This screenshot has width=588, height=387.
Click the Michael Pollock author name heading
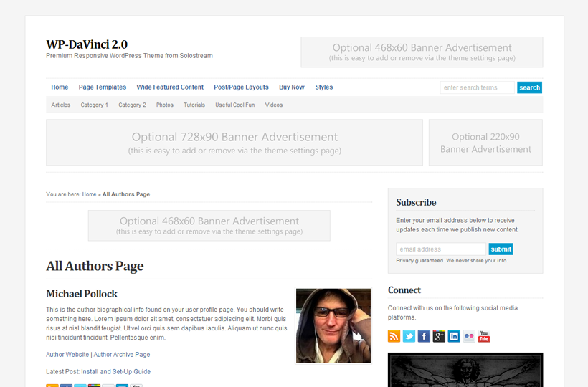82,294
